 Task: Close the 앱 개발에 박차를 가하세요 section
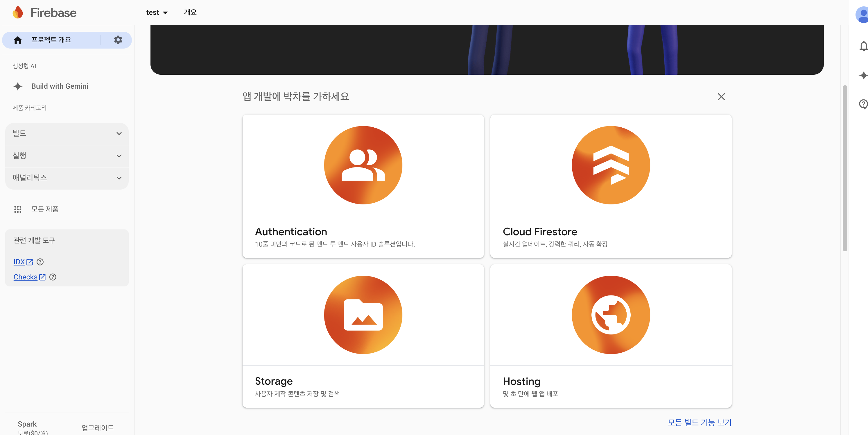pyautogui.click(x=721, y=97)
